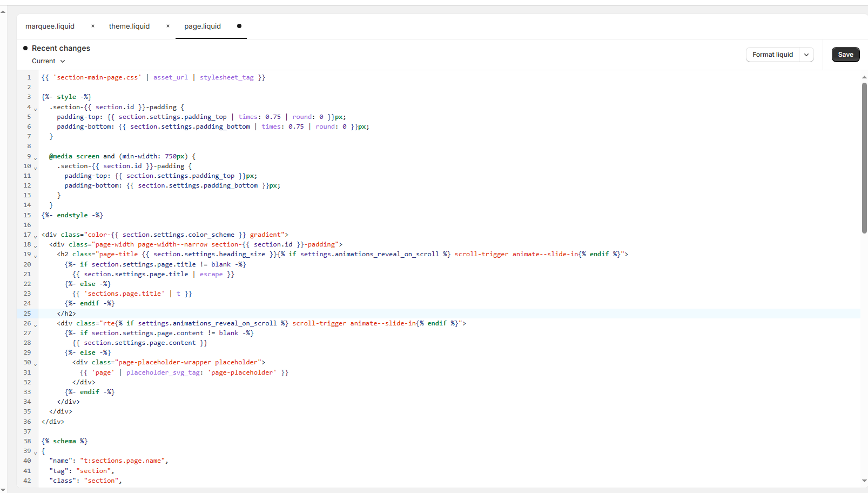The height and width of the screenshot is (493, 868).
Task: Open the Format liquid dropdown arrow
Action: [x=806, y=55]
